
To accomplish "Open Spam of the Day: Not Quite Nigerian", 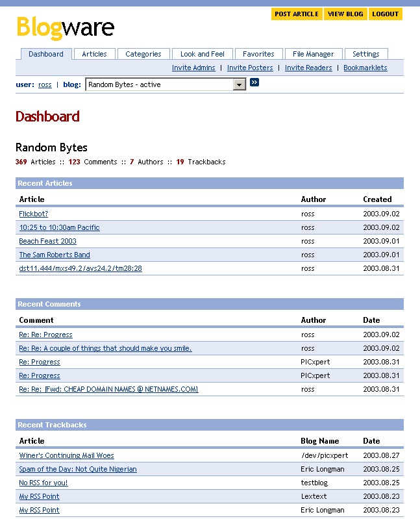I will [x=78, y=469].
